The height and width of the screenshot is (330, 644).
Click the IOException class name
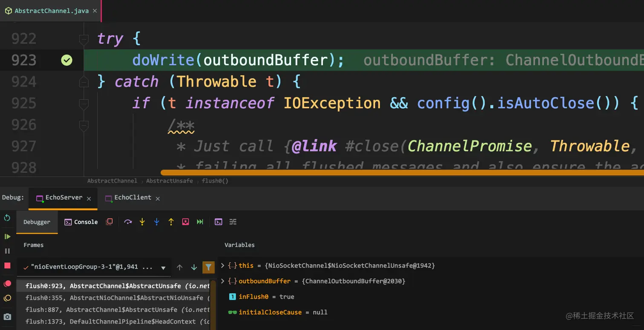coord(332,103)
